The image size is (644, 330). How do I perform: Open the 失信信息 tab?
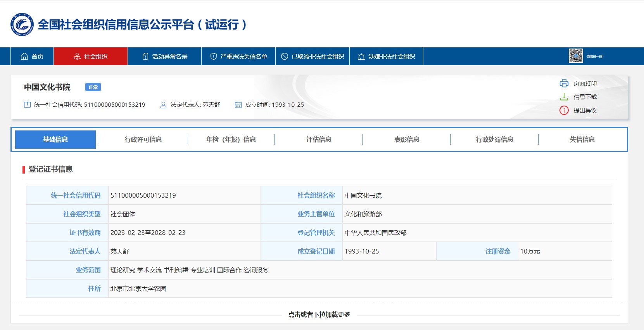tap(582, 139)
